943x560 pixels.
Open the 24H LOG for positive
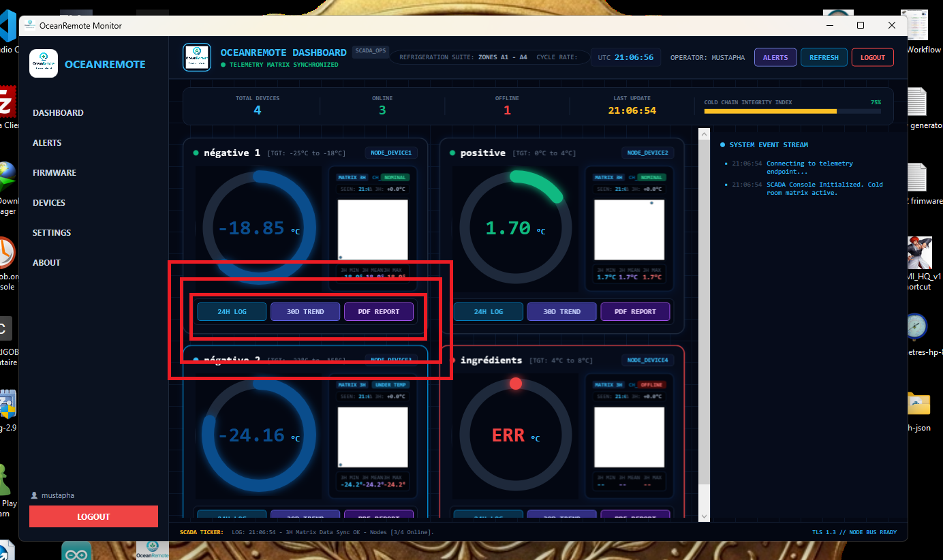[489, 312]
